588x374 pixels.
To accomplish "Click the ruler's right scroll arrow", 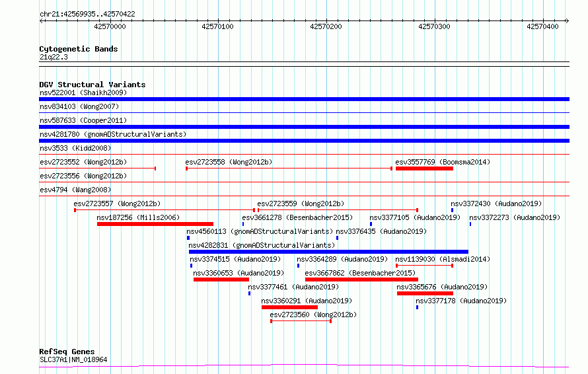I will click(x=567, y=21).
